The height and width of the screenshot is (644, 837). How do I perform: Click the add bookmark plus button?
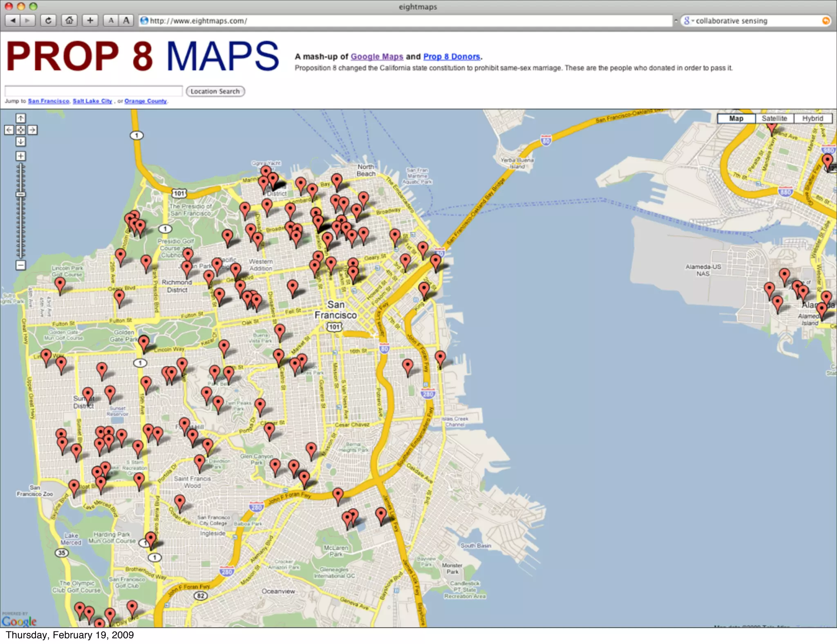point(90,20)
